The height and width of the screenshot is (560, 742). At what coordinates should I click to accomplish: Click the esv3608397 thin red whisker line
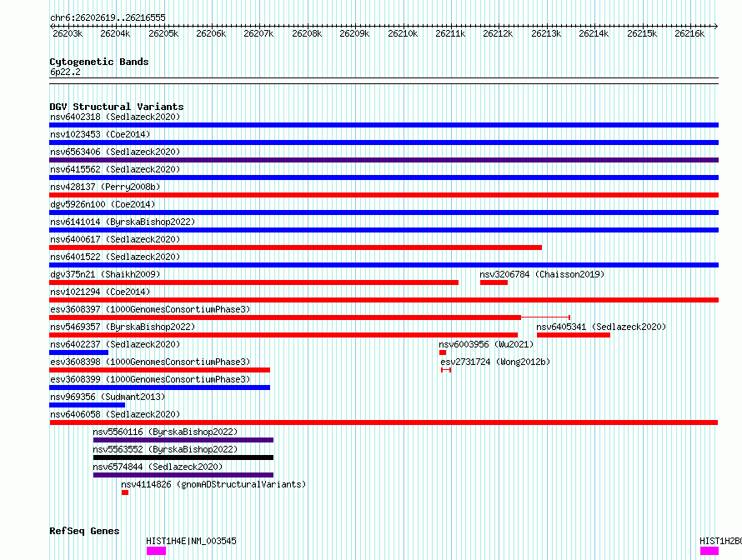click(x=545, y=317)
